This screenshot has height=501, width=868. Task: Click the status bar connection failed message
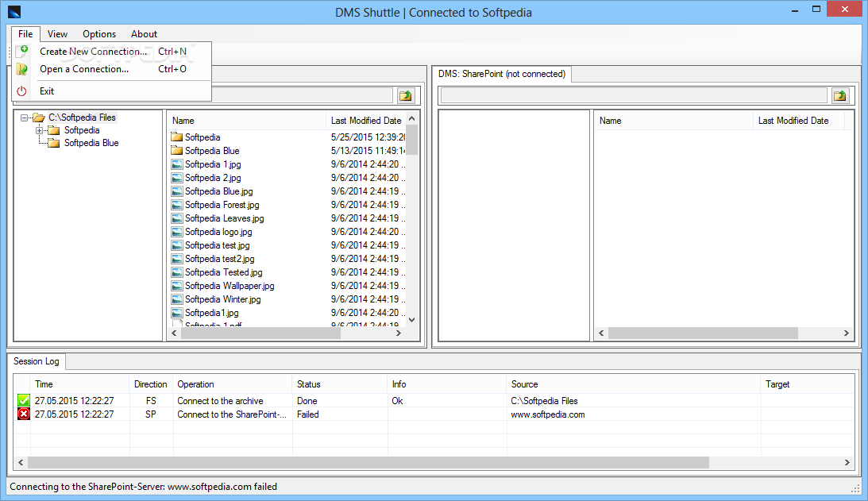(x=144, y=487)
